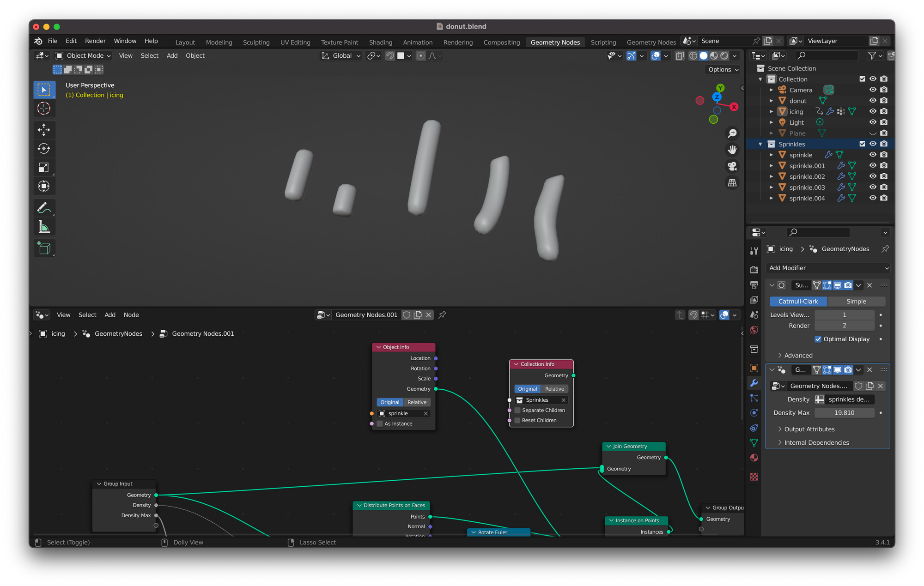Toggle the Optimal Display checkbox
The width and height of the screenshot is (924, 586).
point(818,339)
